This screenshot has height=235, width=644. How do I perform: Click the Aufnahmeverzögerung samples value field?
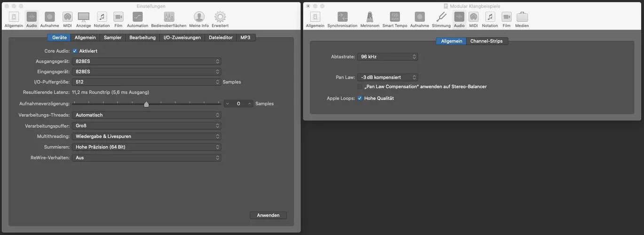pyautogui.click(x=238, y=103)
